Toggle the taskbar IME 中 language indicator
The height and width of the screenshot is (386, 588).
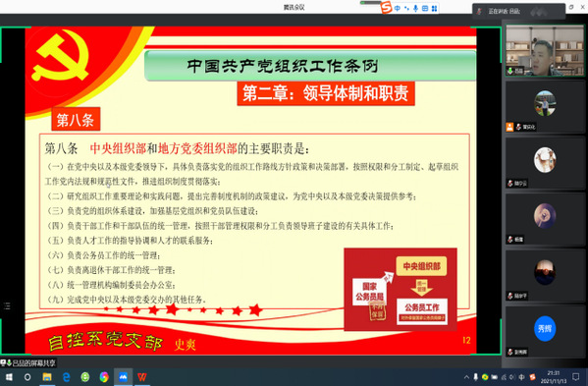coord(521,377)
